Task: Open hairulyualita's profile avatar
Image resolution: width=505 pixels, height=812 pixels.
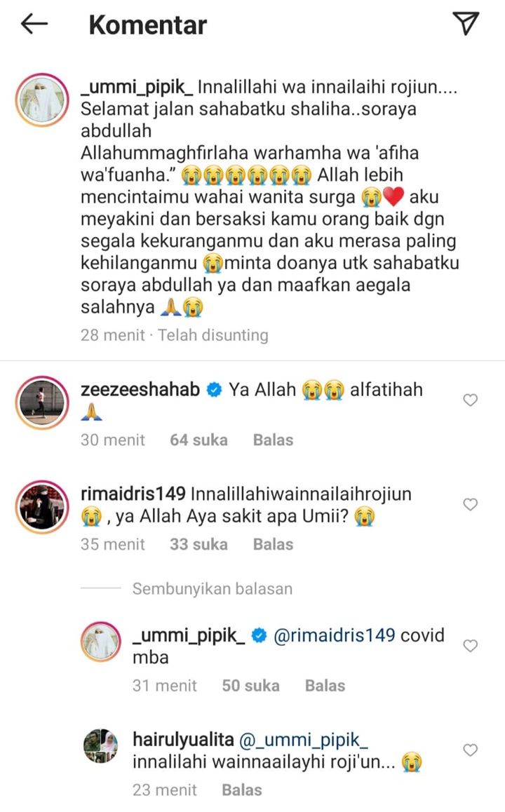Action: (x=101, y=746)
